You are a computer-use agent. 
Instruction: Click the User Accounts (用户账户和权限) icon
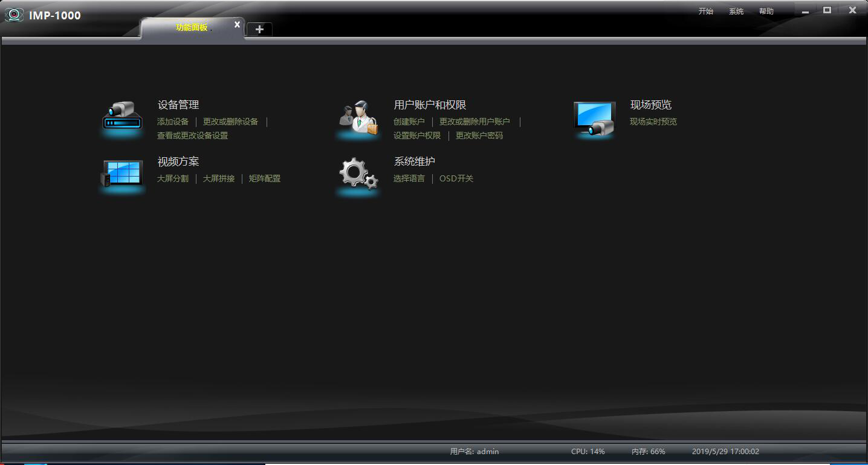pos(358,117)
